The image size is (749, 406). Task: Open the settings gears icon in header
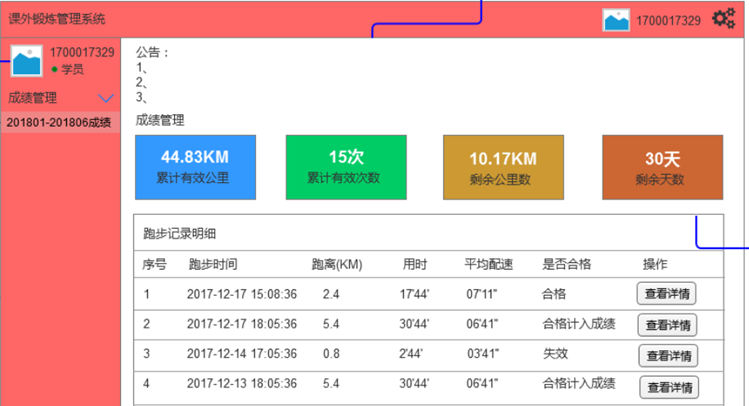point(722,19)
